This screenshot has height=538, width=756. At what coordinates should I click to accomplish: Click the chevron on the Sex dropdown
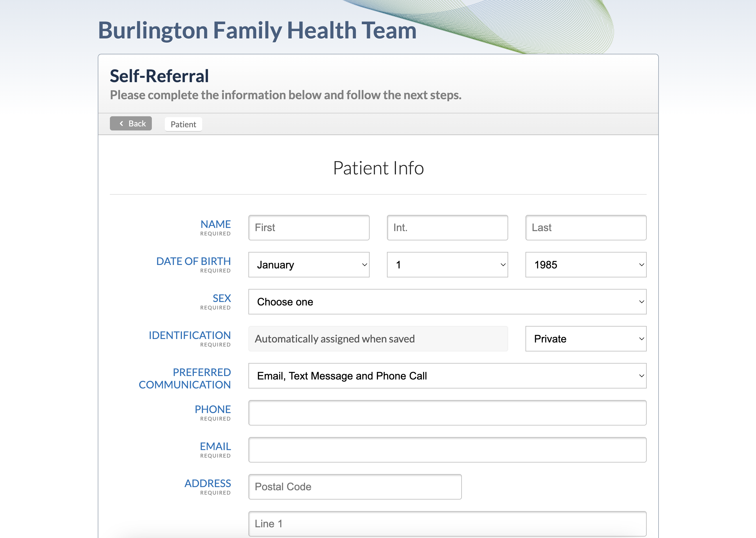coord(641,302)
